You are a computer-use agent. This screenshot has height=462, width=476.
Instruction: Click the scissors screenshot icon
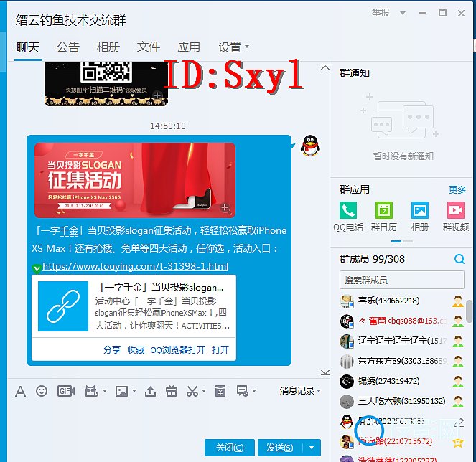click(192, 391)
